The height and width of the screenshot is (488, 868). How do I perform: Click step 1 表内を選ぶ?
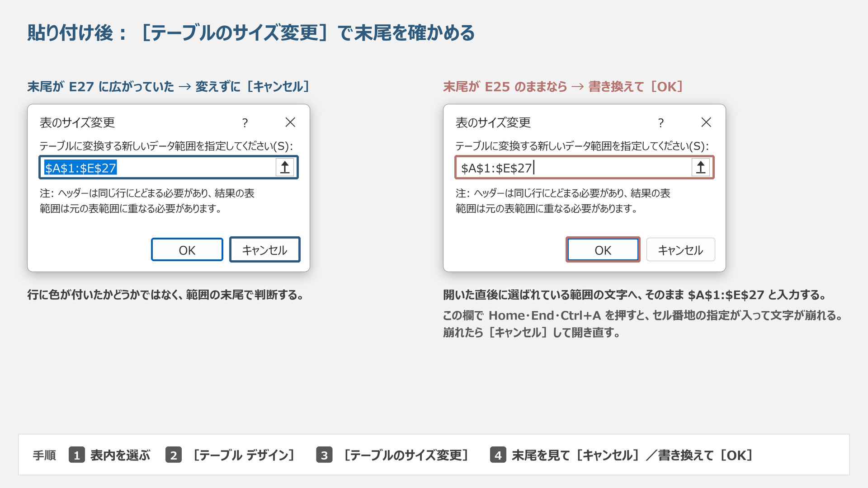click(110, 455)
